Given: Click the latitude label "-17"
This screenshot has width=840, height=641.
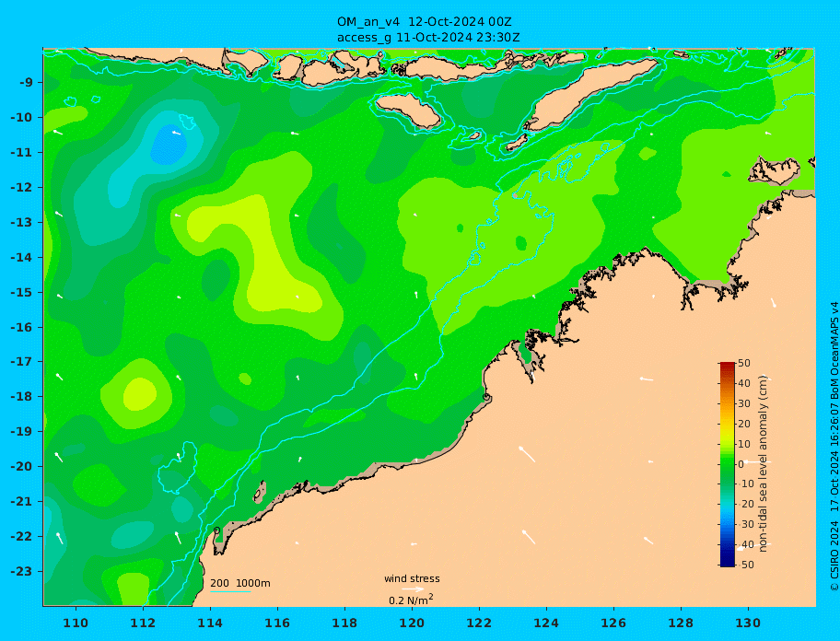Looking at the screenshot, I should point(22,362).
